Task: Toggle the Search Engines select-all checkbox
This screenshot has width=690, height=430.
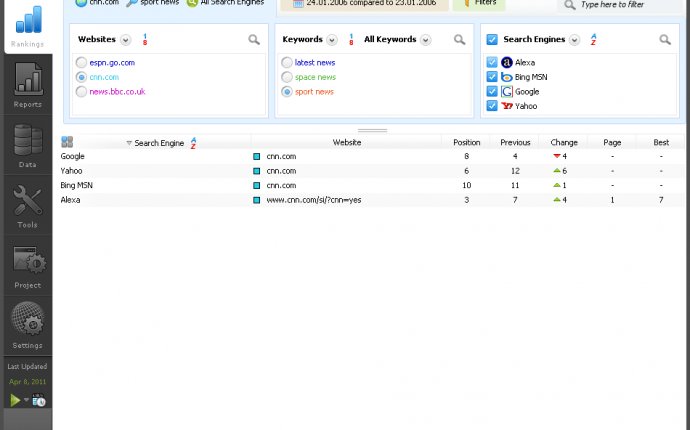Action: [492, 40]
